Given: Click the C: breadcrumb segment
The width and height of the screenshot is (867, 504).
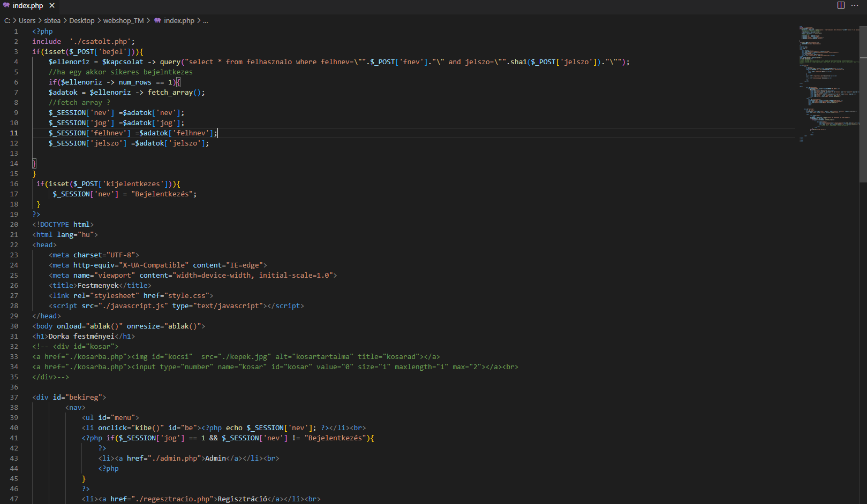Looking at the screenshot, I should point(7,21).
